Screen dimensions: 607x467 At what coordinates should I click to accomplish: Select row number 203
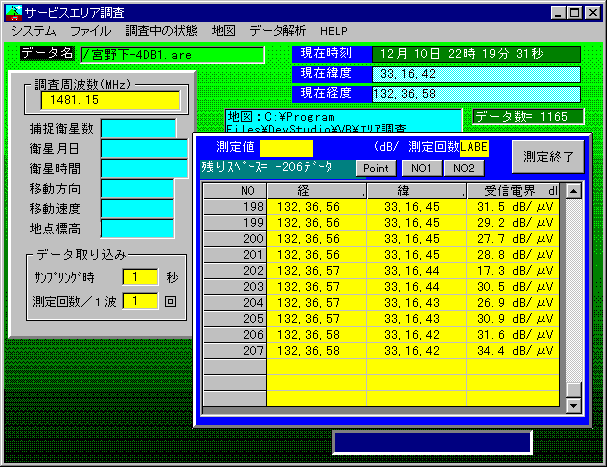point(235,287)
